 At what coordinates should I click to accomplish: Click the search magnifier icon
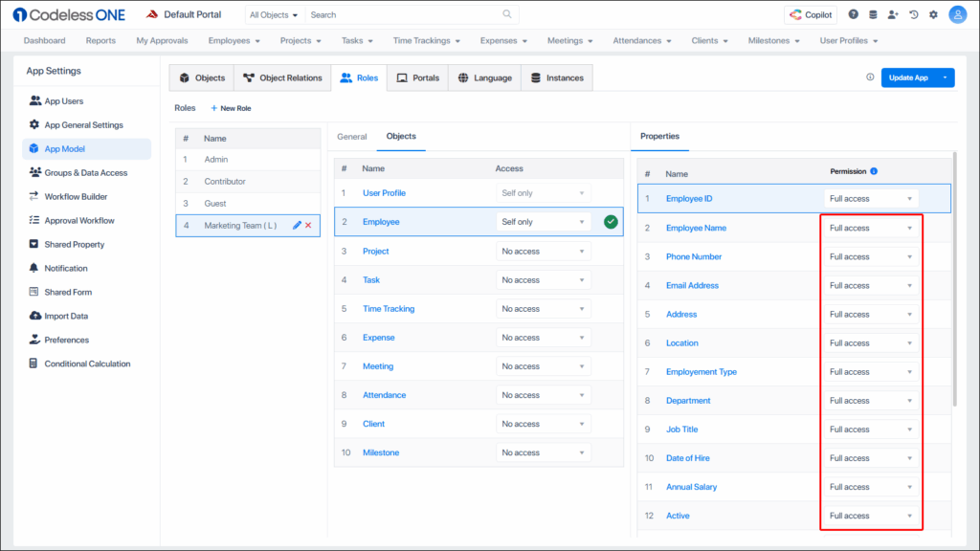(x=507, y=14)
